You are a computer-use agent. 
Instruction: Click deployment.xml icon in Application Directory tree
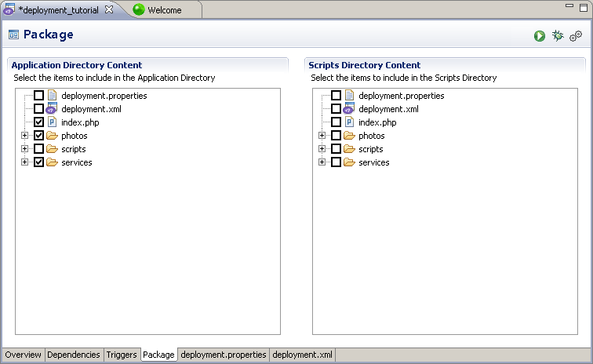coord(52,108)
